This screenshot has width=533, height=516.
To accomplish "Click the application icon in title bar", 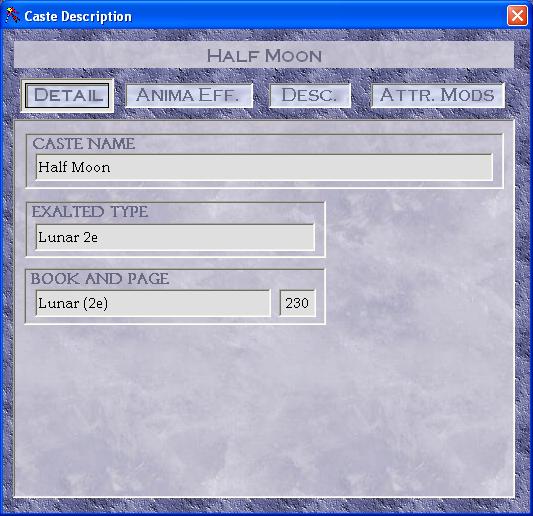I will [x=12, y=16].
